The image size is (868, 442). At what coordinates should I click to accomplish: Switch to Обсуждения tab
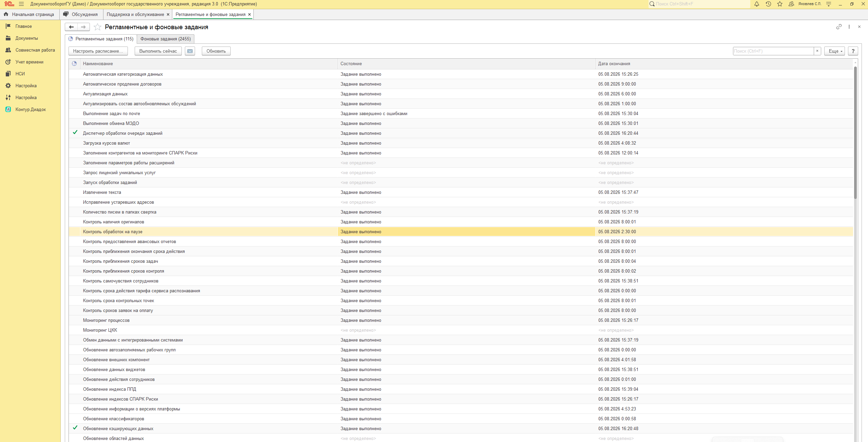[x=81, y=15]
